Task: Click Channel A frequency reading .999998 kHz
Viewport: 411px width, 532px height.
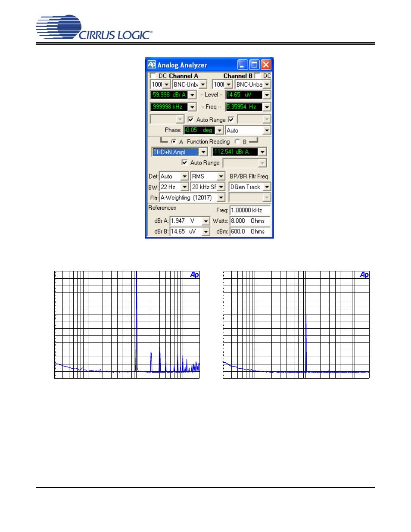Action: tap(169, 107)
